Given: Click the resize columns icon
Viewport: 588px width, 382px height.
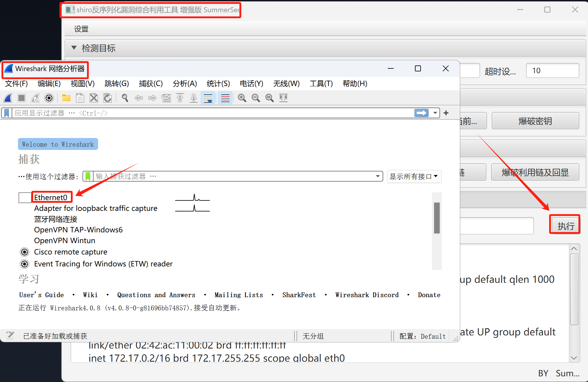Looking at the screenshot, I should pos(283,98).
